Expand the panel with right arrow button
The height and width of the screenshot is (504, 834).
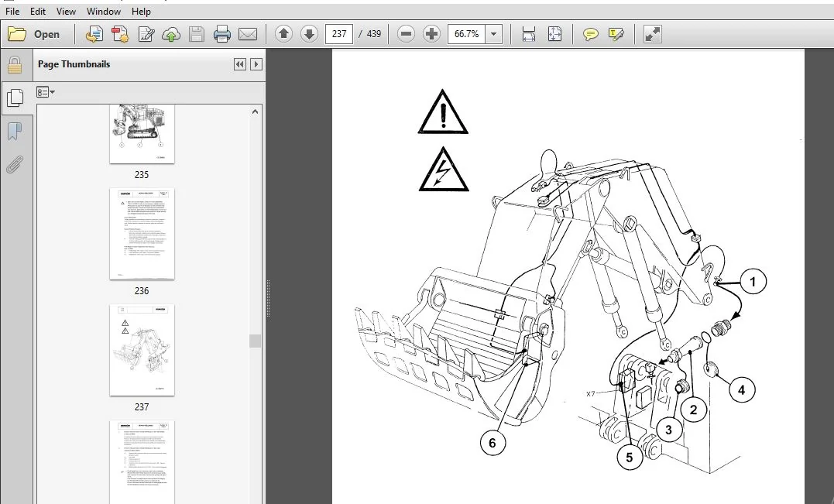[256, 64]
